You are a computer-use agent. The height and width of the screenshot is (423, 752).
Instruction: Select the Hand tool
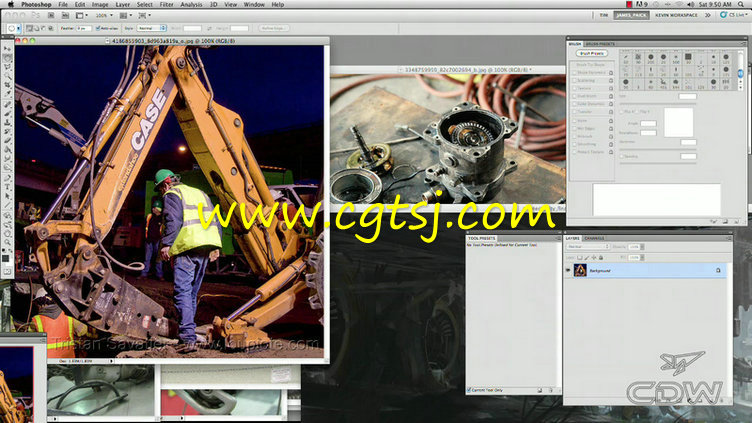click(7, 234)
